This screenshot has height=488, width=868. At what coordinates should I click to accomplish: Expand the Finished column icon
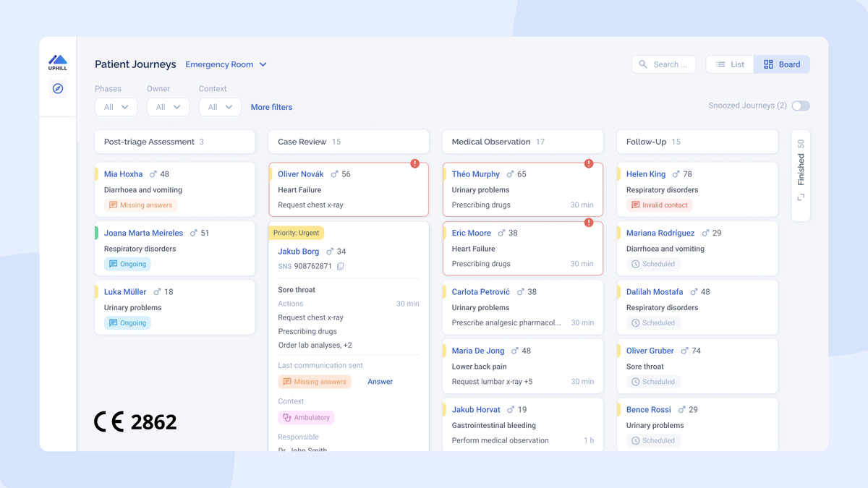[x=801, y=197]
